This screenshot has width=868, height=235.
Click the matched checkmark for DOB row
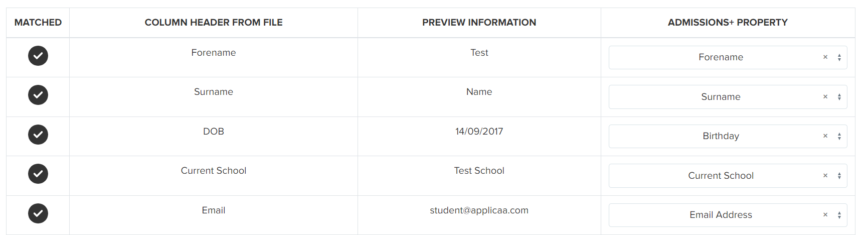click(x=38, y=135)
